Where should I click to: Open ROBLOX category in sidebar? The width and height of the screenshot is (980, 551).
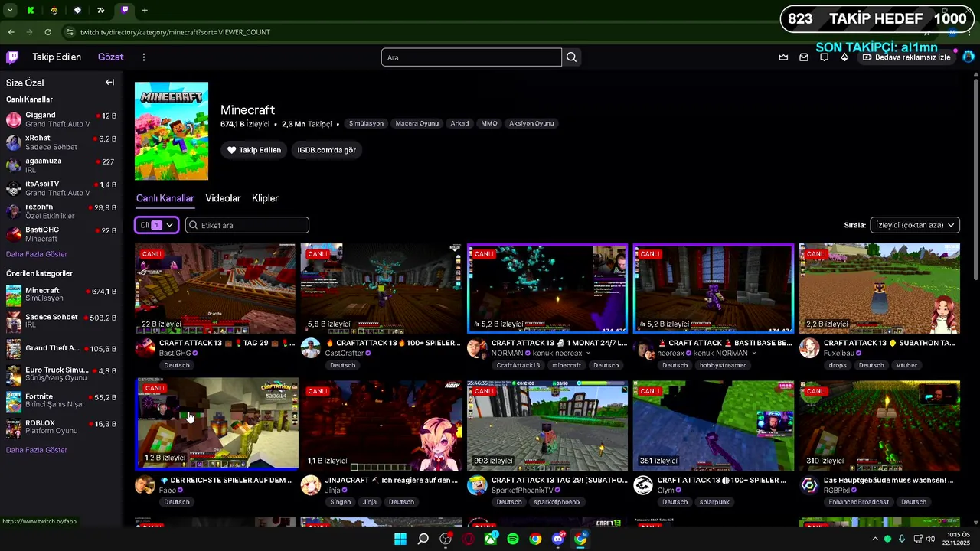pos(61,426)
